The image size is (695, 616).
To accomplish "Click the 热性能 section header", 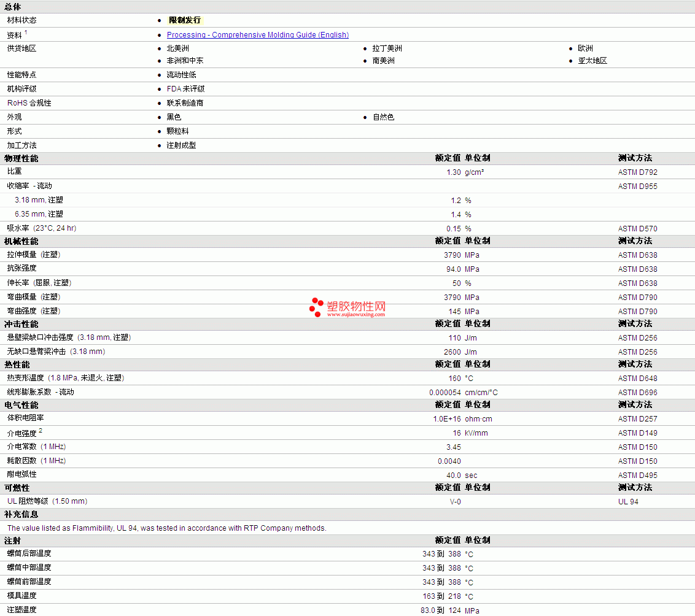I will [17, 364].
